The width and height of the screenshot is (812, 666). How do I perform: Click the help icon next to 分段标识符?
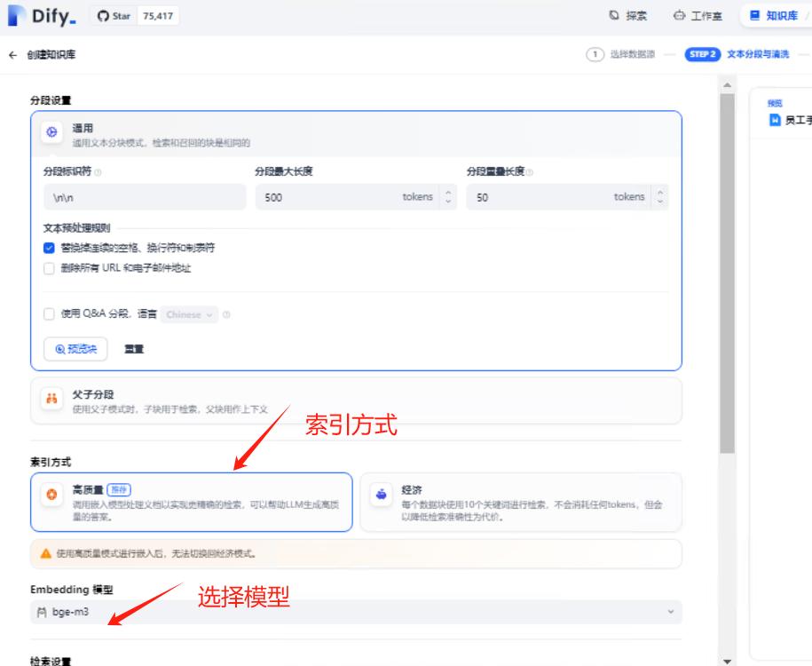98,172
